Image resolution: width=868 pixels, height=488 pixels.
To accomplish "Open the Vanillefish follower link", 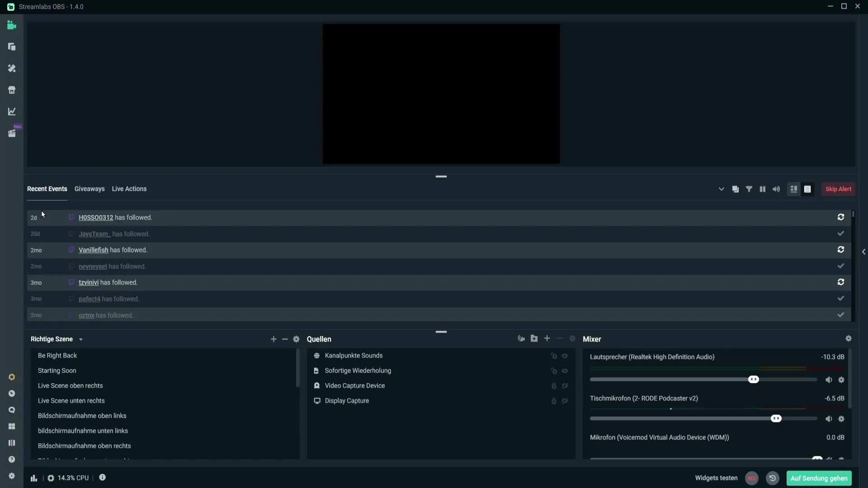I will tap(94, 250).
